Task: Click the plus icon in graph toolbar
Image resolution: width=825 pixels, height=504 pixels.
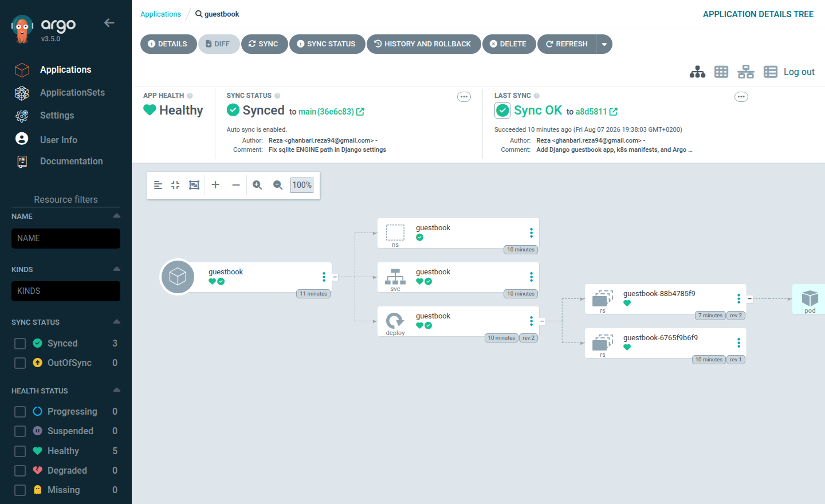Action: click(215, 184)
